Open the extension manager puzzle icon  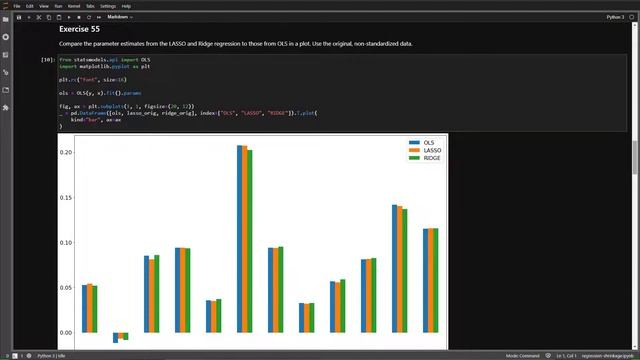coord(6,108)
